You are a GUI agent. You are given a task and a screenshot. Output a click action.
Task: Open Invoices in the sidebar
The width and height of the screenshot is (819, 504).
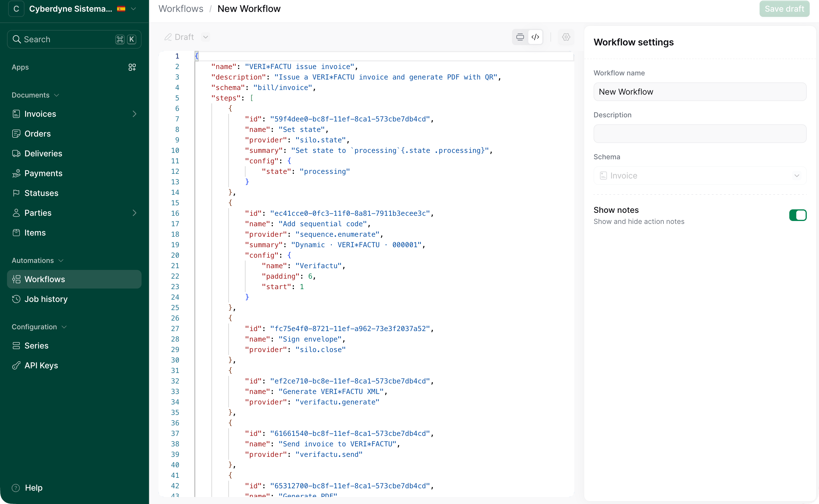(x=74, y=114)
